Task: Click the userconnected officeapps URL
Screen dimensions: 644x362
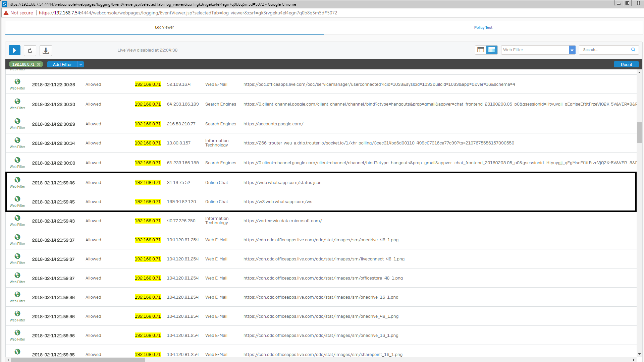Action: coord(379,84)
